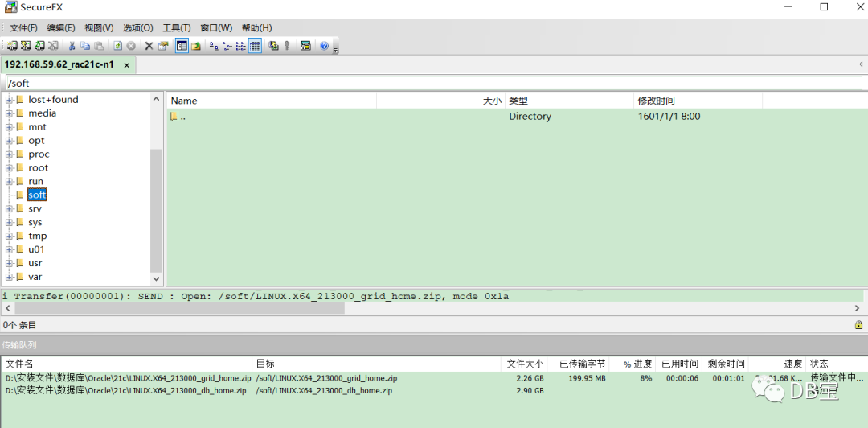The height and width of the screenshot is (428, 868).
Task: Click the Copy toolbar icon
Action: coord(85,46)
